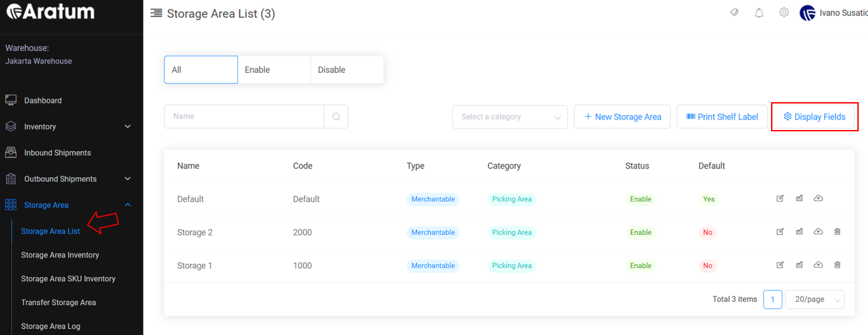Image resolution: width=868 pixels, height=335 pixels.
Task: Open notifications bell in the header
Action: pos(759,13)
